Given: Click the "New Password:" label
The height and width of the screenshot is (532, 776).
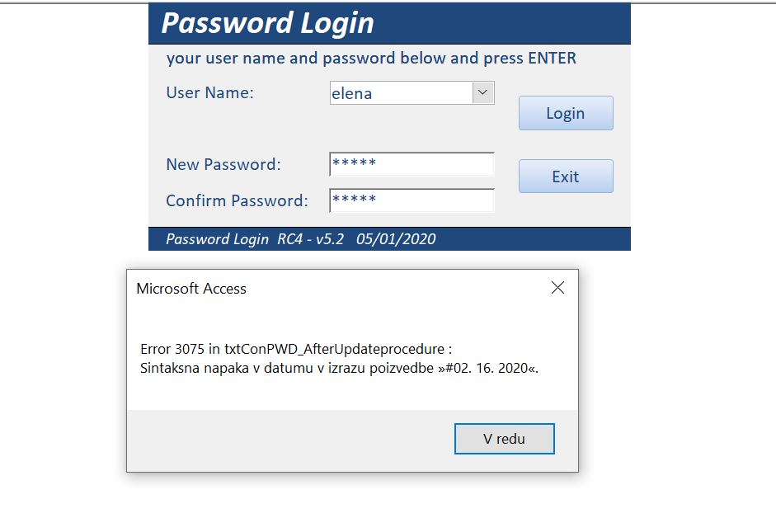Looking at the screenshot, I should [x=223, y=164].
